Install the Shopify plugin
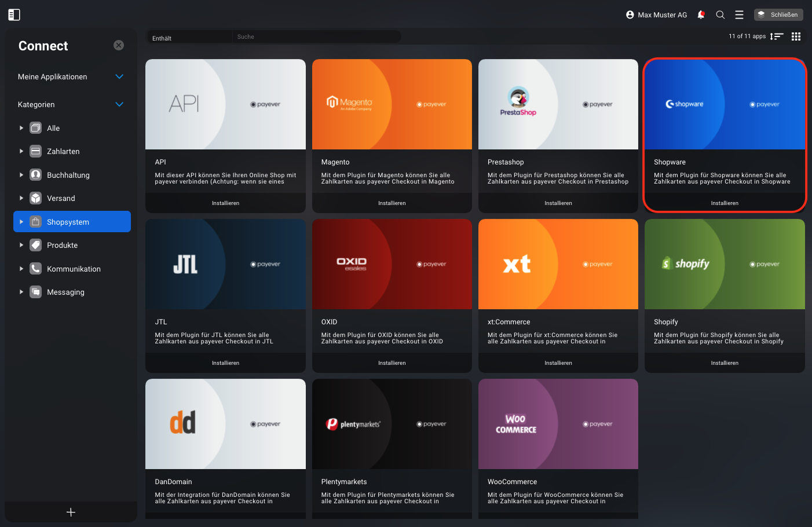Image resolution: width=812 pixels, height=527 pixels. tap(725, 363)
